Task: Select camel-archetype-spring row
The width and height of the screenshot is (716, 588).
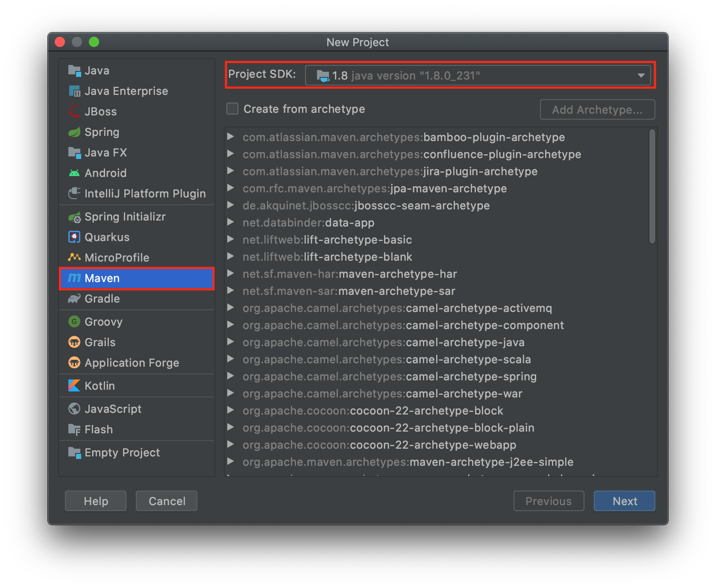Action: [437, 376]
